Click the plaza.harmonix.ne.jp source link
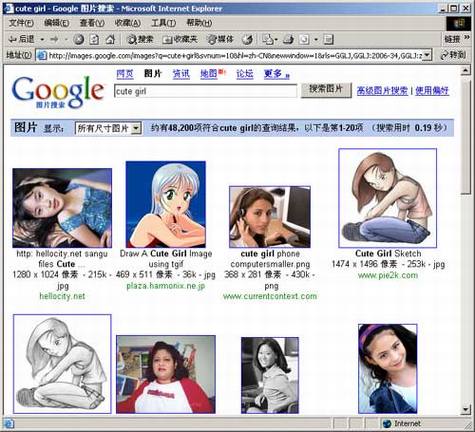 (x=166, y=286)
